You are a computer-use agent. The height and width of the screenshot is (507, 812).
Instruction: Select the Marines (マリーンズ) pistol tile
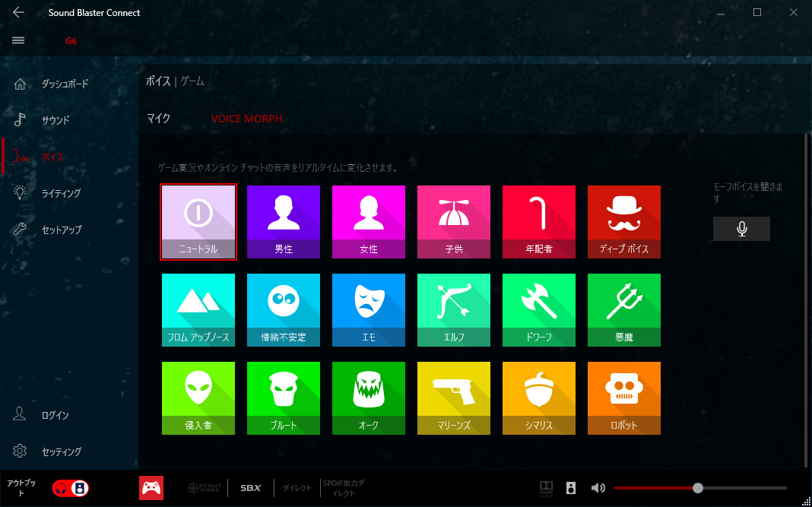click(x=453, y=398)
